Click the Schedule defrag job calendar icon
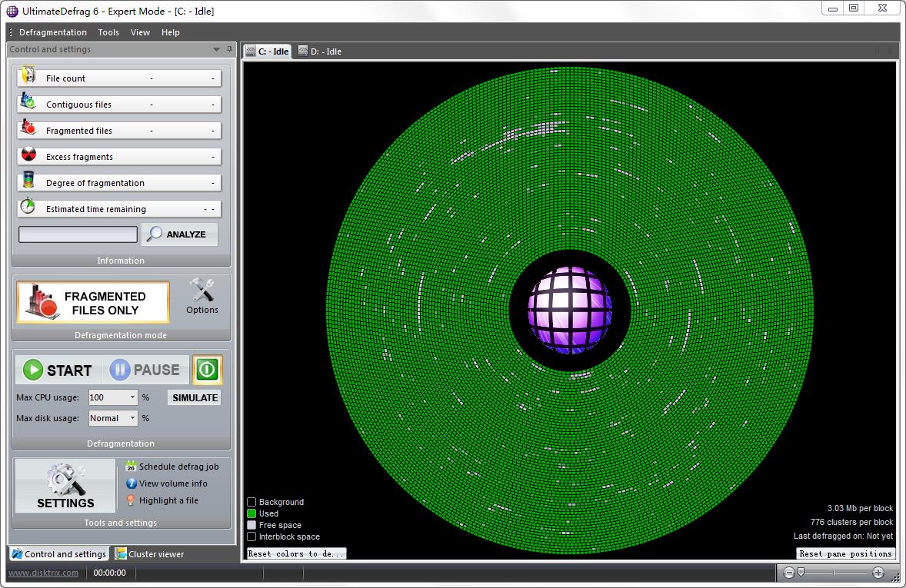 coord(132,467)
